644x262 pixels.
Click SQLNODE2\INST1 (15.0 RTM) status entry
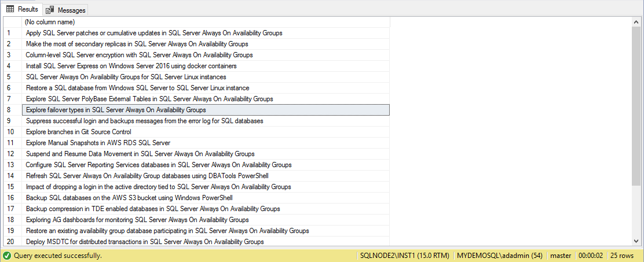click(404, 256)
